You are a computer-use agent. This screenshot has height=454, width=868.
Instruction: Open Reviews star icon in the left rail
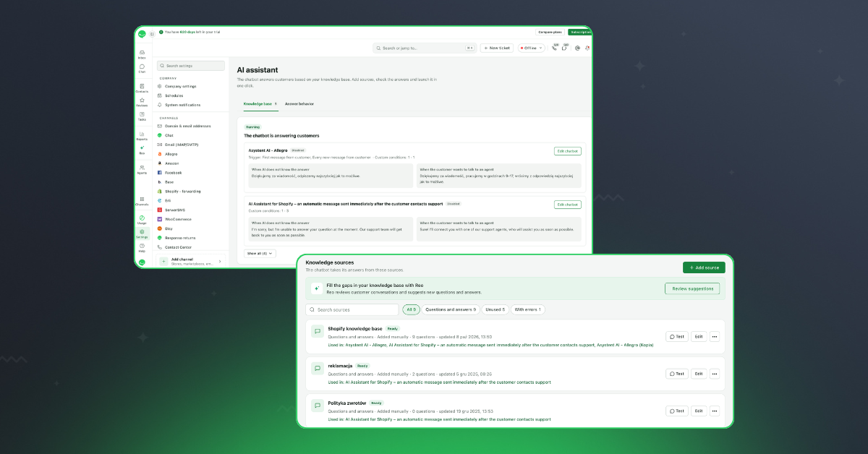(x=142, y=102)
